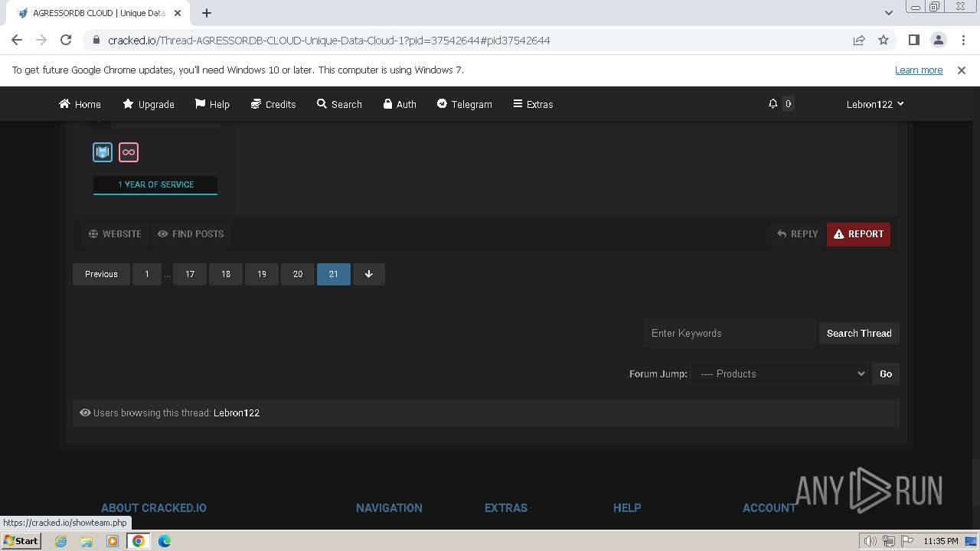Jump to page 17

tap(190, 274)
